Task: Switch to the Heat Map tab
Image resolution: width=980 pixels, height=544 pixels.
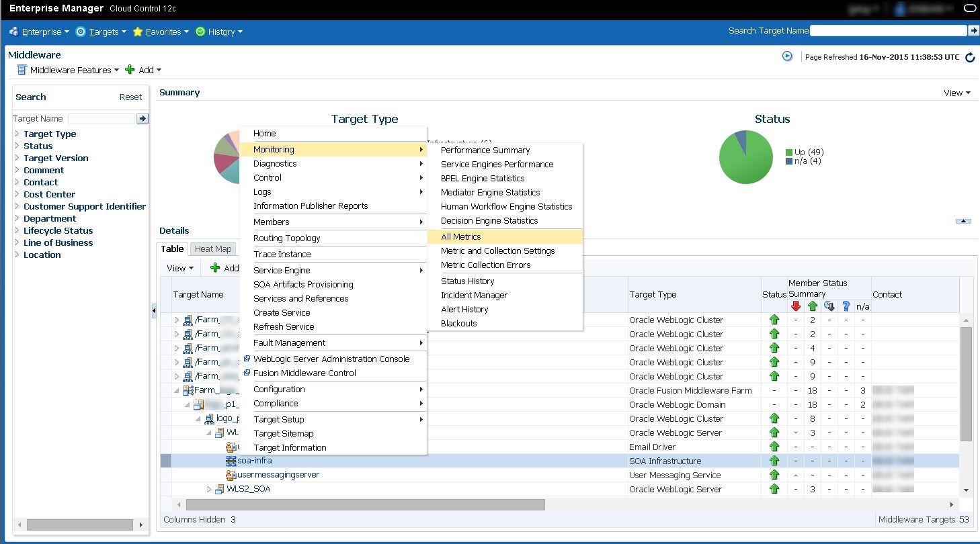Action: tap(212, 248)
